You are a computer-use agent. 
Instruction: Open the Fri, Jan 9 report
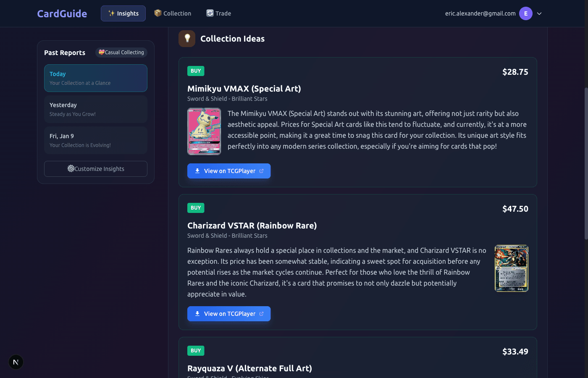tap(95, 140)
